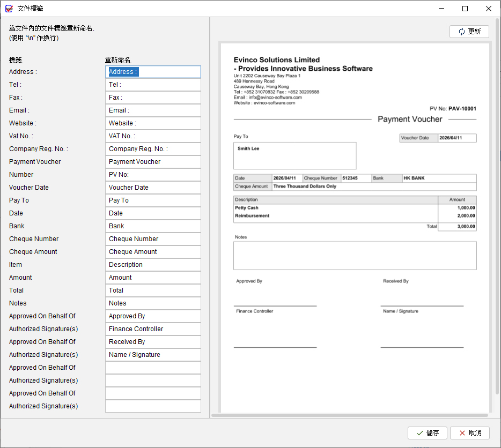Click the Website : rename field
Image resolution: width=501 pixels, height=448 pixels.
click(x=153, y=123)
